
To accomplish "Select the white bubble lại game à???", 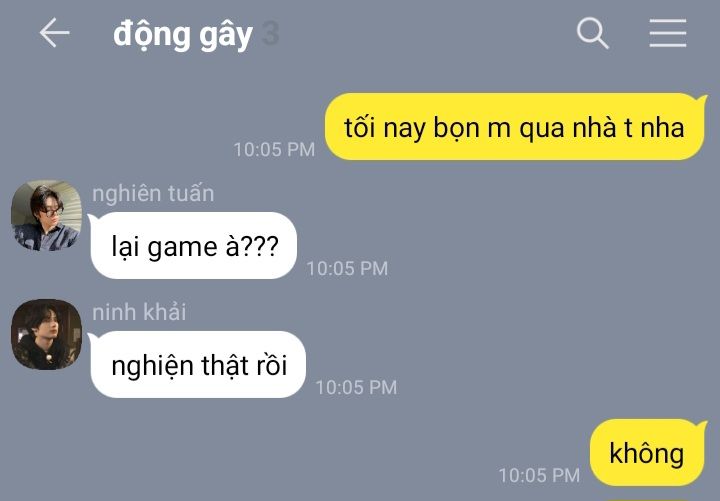I will coord(193,246).
